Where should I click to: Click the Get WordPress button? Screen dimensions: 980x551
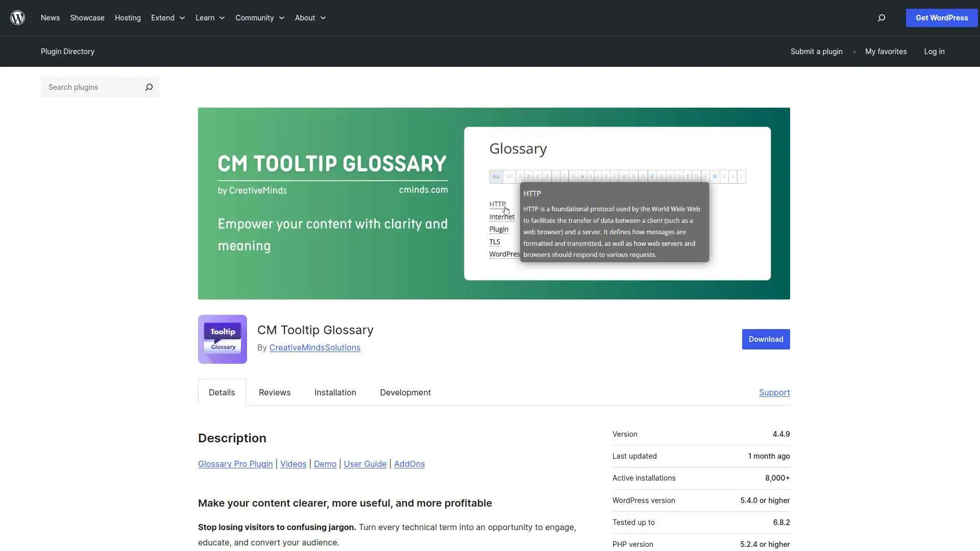941,18
